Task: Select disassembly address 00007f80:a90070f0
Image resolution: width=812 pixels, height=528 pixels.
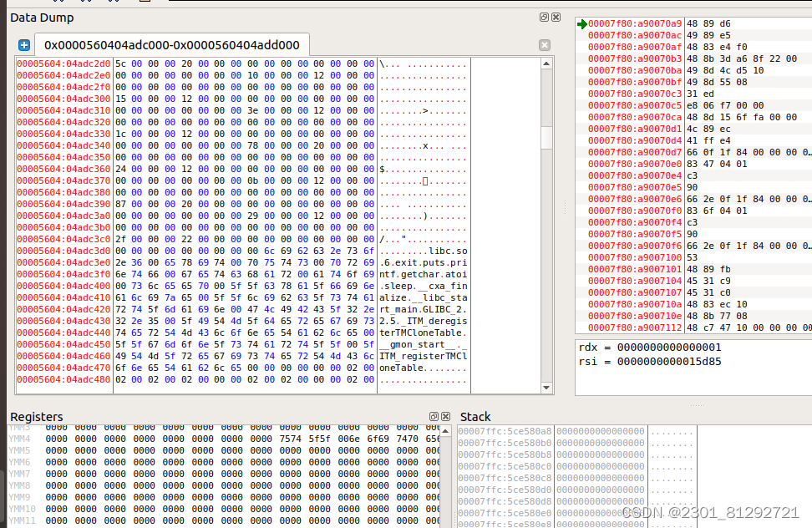Action: tap(635, 211)
